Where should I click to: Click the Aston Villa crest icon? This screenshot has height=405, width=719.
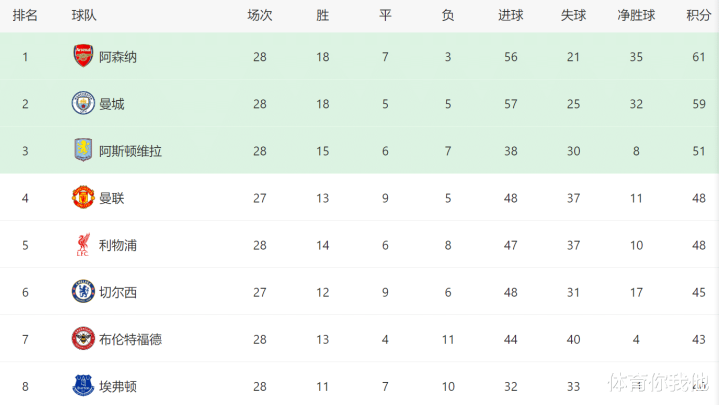pos(82,150)
